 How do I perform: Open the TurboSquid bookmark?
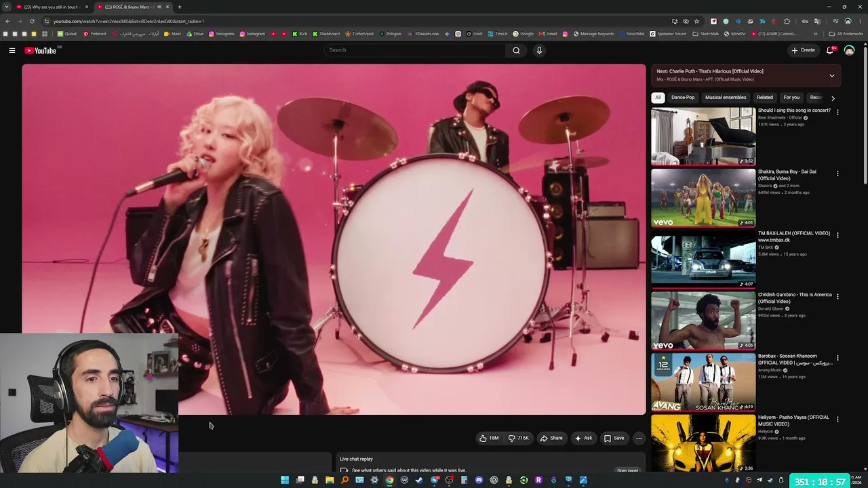(359, 33)
